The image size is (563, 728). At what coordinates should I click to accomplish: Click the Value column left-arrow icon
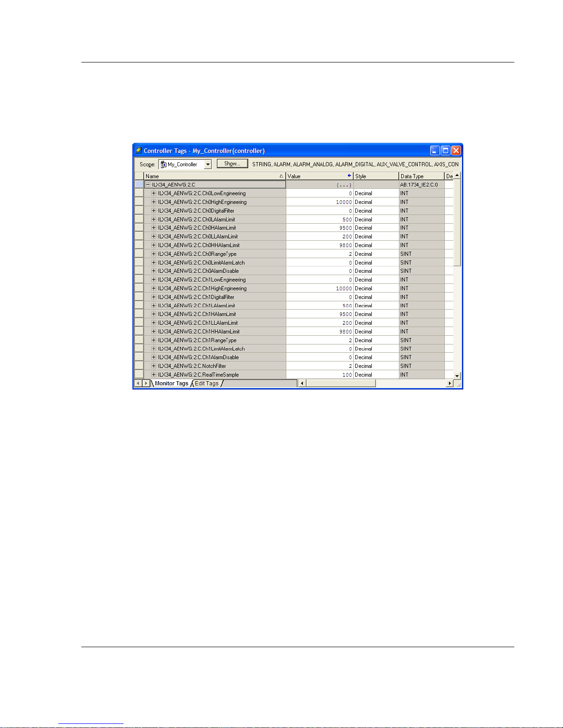(350, 176)
